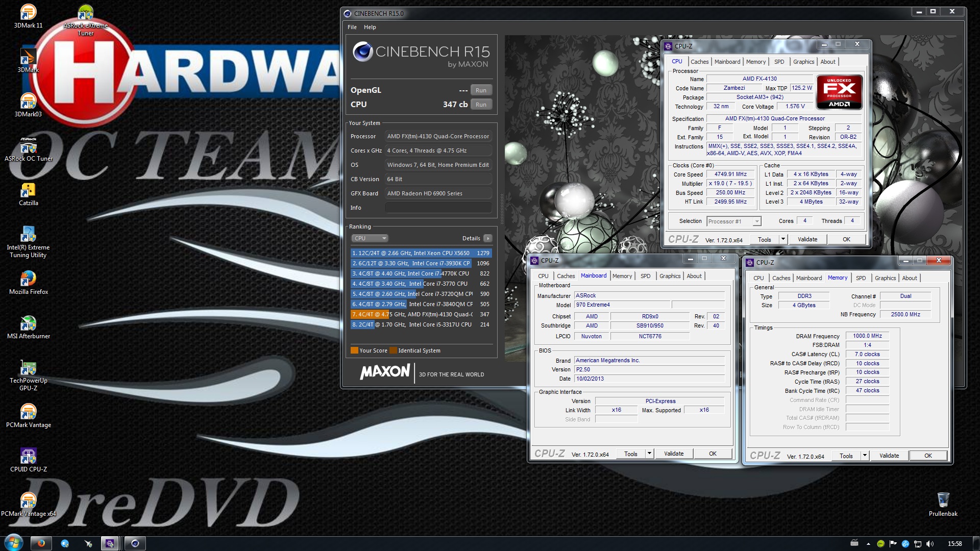The width and height of the screenshot is (980, 551).
Task: Open SPD tab in top CPU-Z window
Action: click(779, 62)
